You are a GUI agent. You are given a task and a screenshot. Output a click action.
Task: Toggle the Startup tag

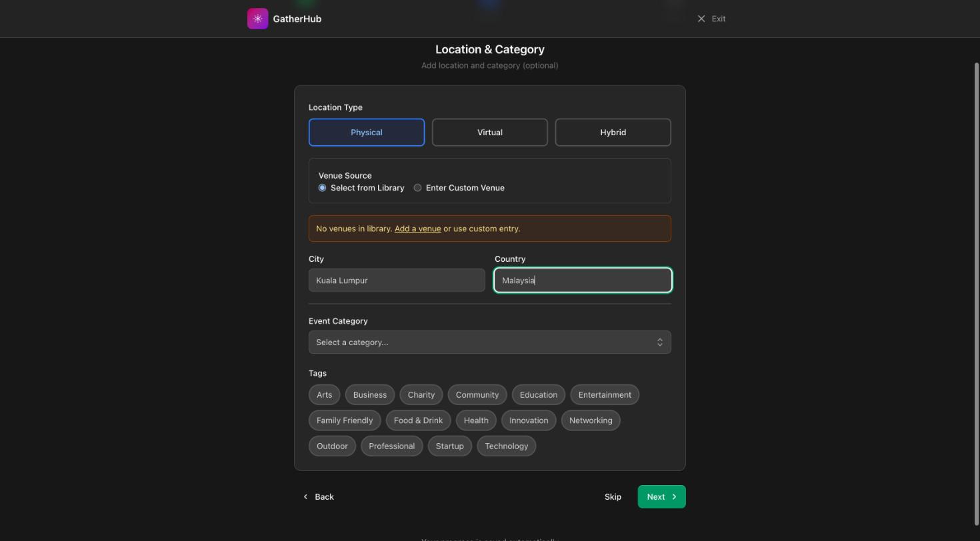tap(450, 446)
